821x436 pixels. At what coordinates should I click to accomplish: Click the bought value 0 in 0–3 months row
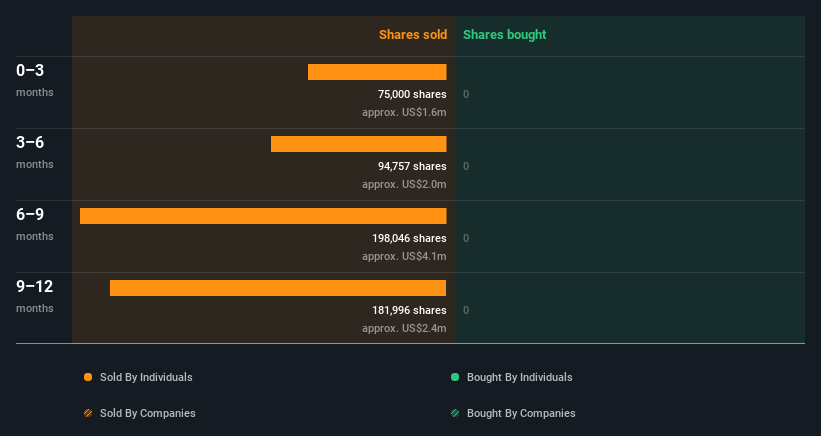(466, 94)
